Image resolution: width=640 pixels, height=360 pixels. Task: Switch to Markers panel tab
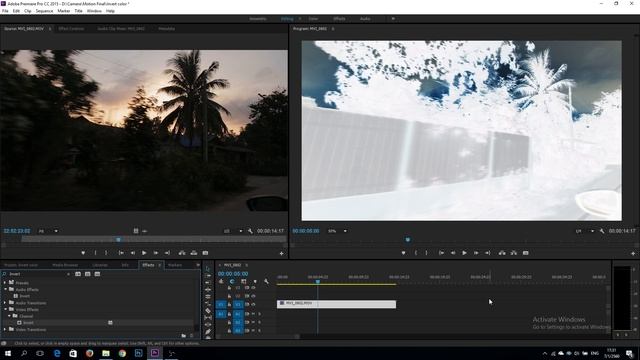(x=175, y=265)
